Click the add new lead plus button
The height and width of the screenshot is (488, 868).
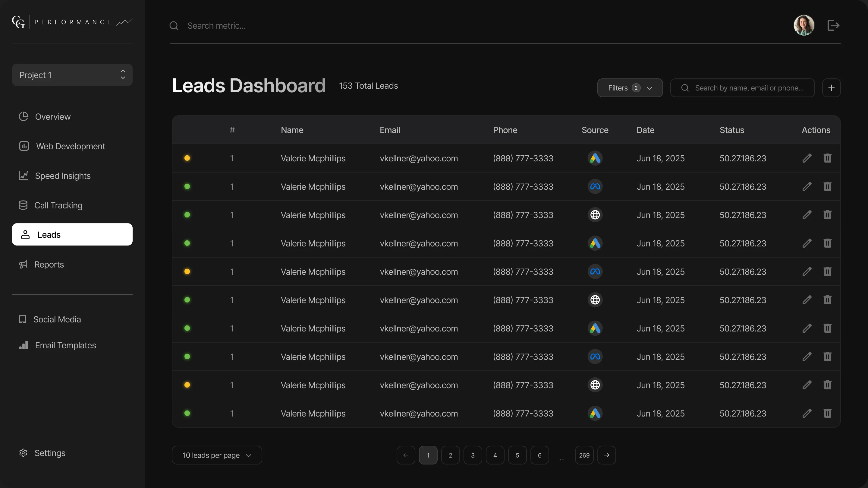tap(831, 88)
